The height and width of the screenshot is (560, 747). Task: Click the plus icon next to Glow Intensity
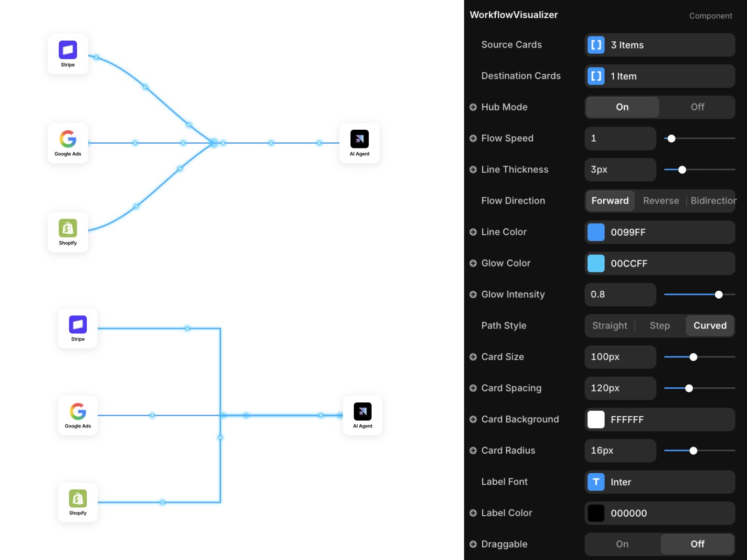473,294
